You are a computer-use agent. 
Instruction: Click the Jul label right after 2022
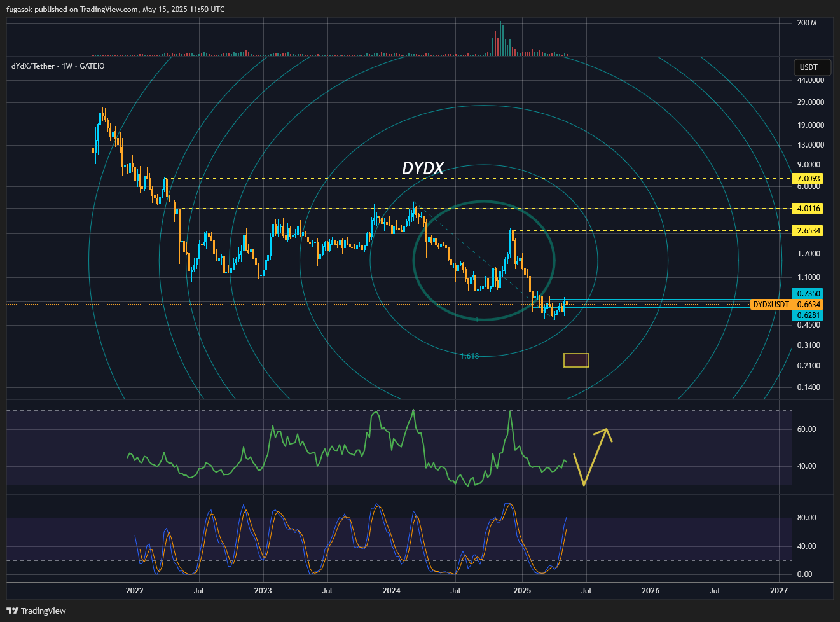tap(198, 591)
